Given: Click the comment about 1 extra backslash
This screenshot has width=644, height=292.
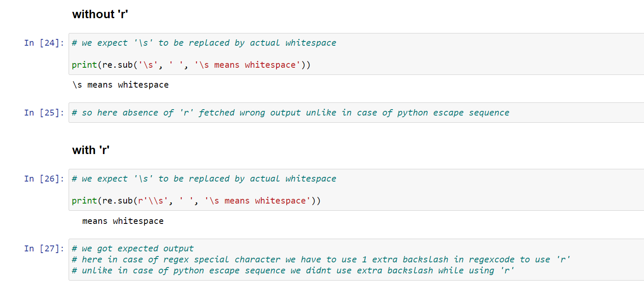Looking at the screenshot, I should (x=321, y=259).
